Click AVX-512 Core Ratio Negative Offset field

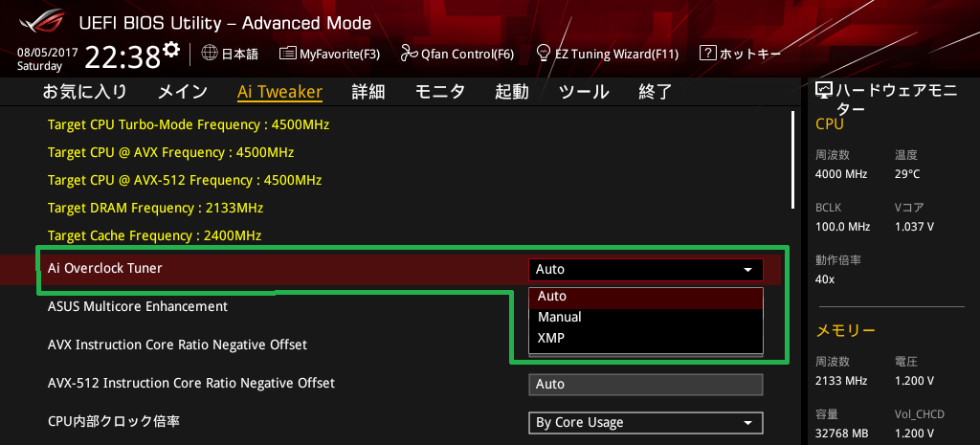[646, 385]
